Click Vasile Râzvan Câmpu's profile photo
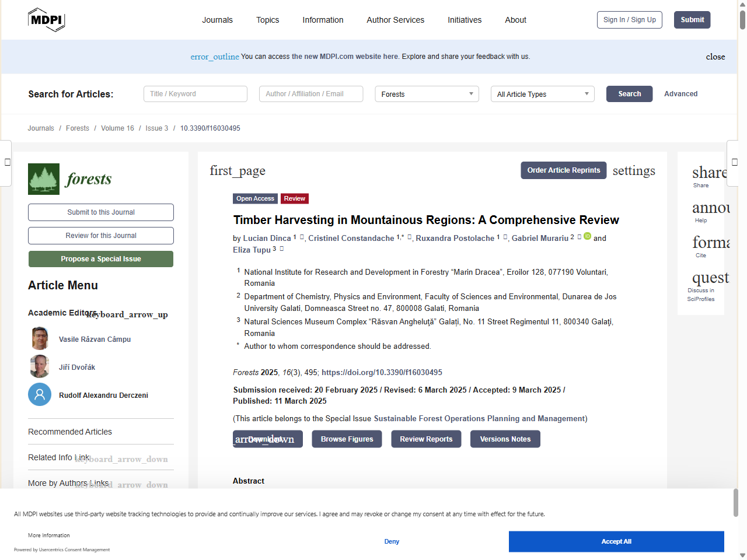The height and width of the screenshot is (560, 747). click(x=40, y=339)
